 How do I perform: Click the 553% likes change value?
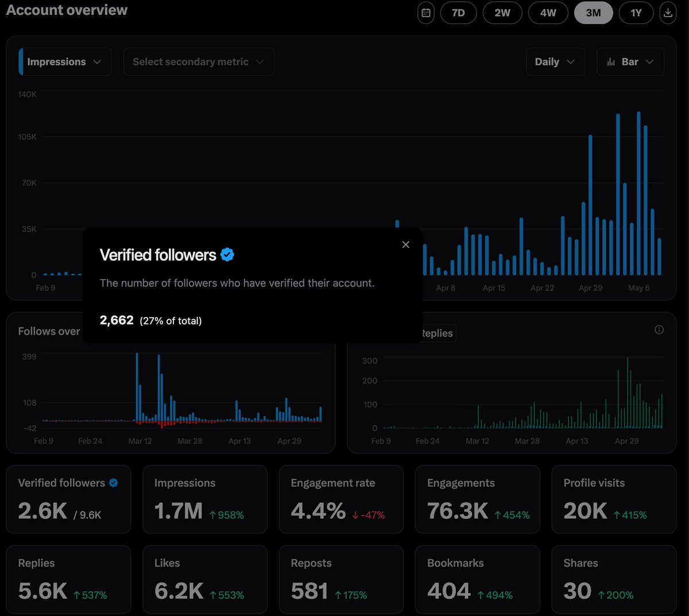pos(227,595)
